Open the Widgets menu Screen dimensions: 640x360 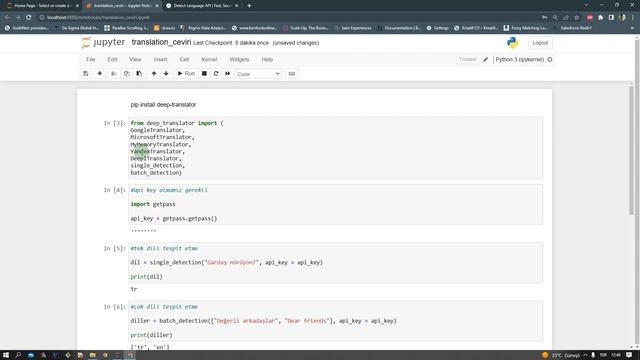pos(239,60)
